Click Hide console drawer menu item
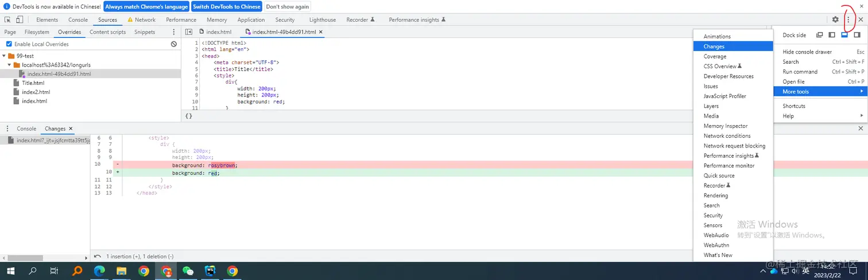The height and width of the screenshot is (280, 868). tap(820, 52)
